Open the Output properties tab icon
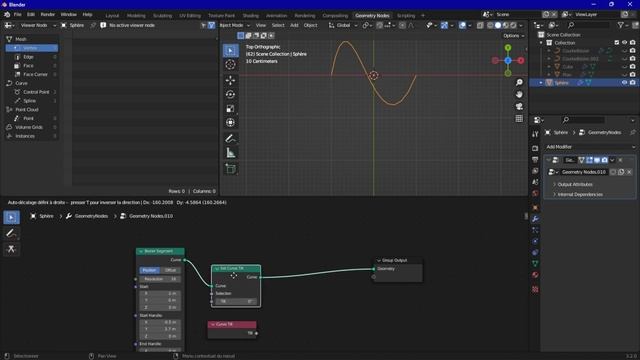 tap(535, 160)
